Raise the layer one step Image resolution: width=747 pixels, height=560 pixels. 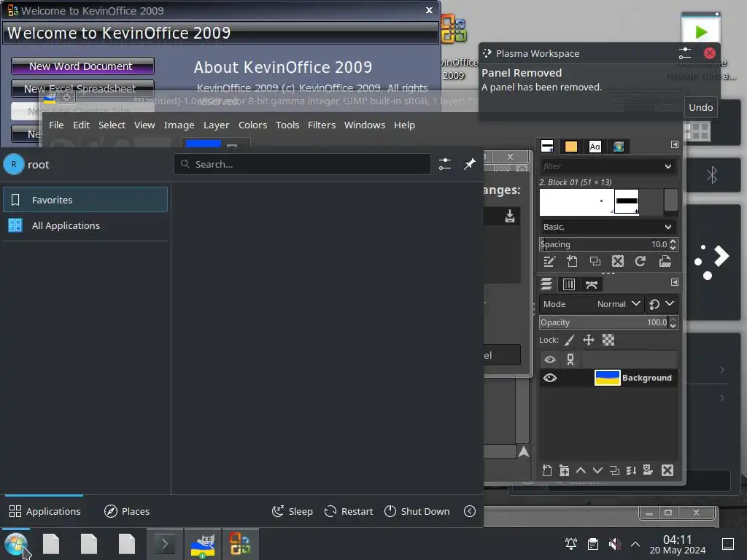[x=581, y=470]
